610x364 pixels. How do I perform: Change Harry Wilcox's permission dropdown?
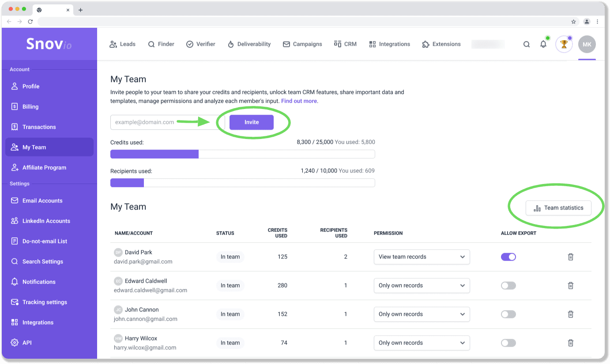click(x=422, y=343)
